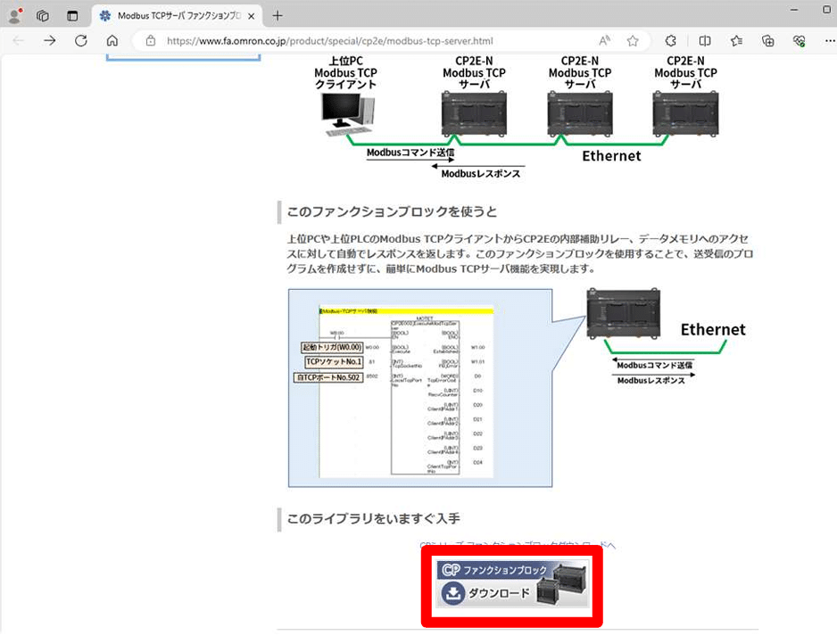
Task: Open the favorites list
Action: point(737,40)
